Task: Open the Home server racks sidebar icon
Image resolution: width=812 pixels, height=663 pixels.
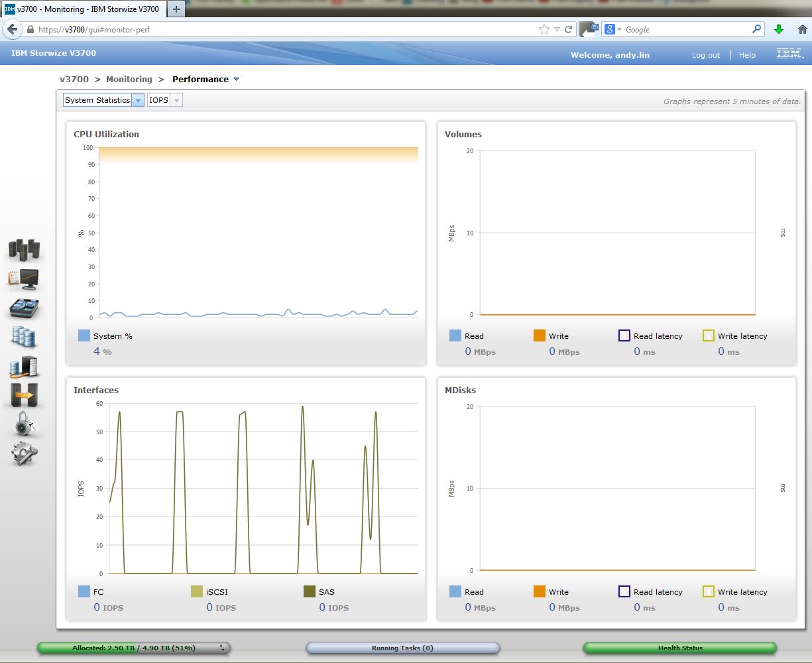Action: point(24,249)
